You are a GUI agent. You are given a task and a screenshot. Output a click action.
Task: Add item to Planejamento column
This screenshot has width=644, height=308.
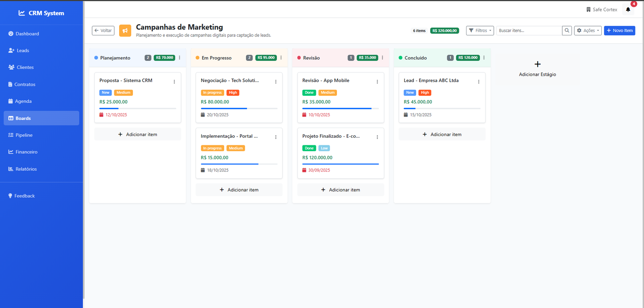138,134
